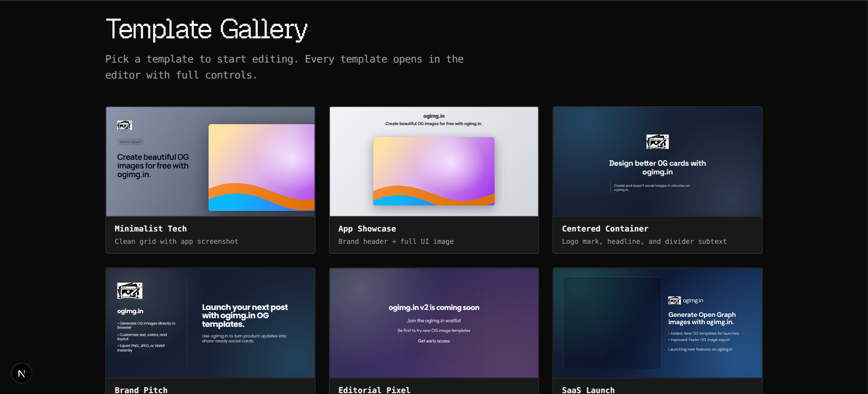
Task: Click the logo icon in Minimalist Tech thumbnail
Action: 124,126
